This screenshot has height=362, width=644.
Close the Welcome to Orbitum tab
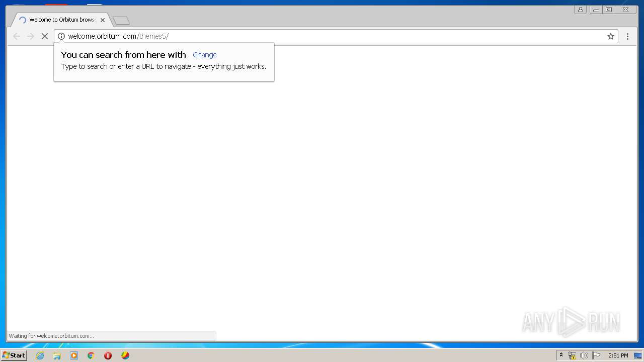103,20
